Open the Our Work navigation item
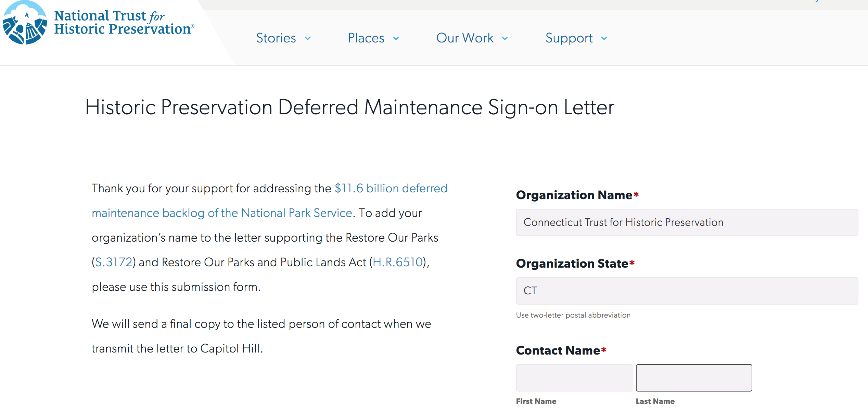The height and width of the screenshot is (410, 868). pyautogui.click(x=465, y=38)
